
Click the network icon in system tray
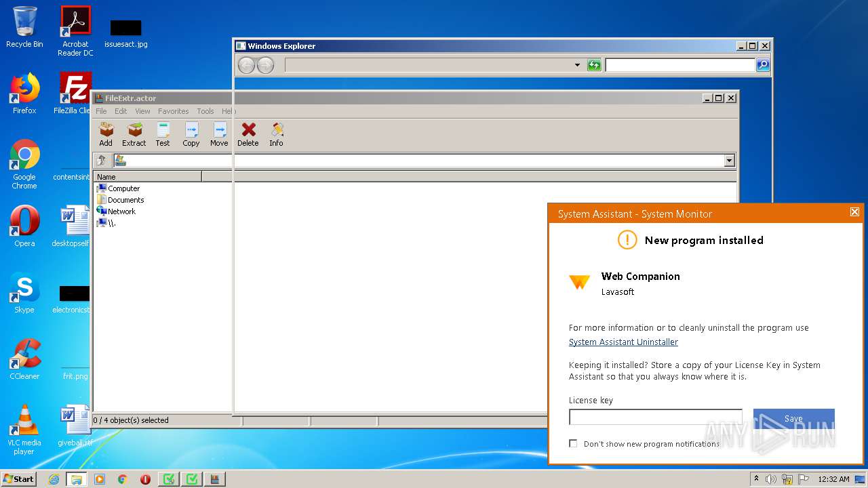[x=787, y=479]
